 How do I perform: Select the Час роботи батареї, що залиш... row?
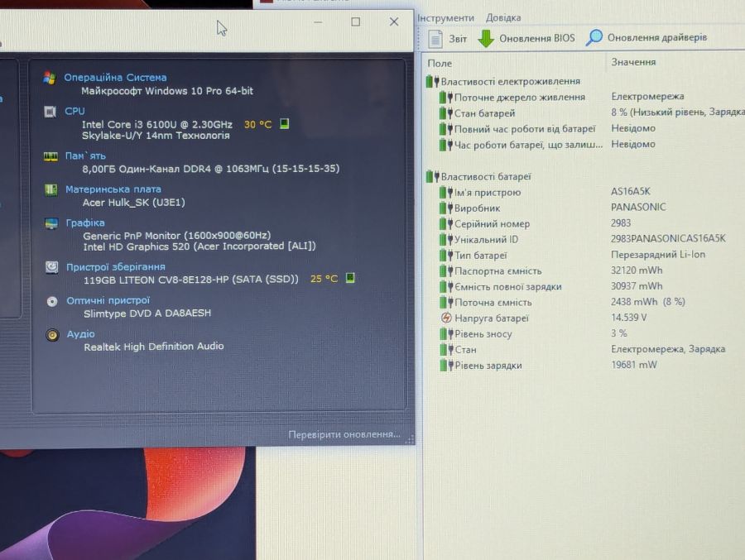pyautogui.click(x=584, y=145)
